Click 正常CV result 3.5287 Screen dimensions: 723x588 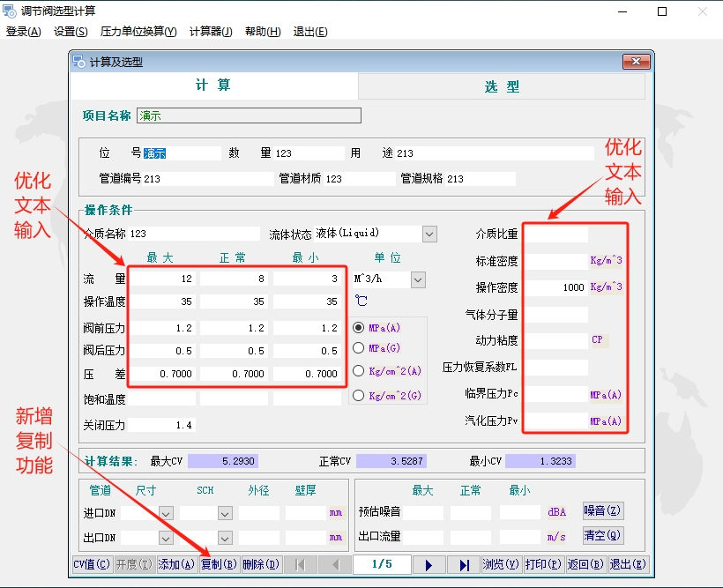pyautogui.click(x=391, y=461)
